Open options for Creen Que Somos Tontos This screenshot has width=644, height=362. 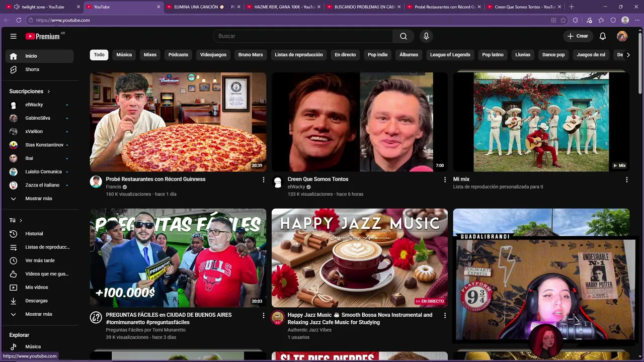tap(445, 179)
